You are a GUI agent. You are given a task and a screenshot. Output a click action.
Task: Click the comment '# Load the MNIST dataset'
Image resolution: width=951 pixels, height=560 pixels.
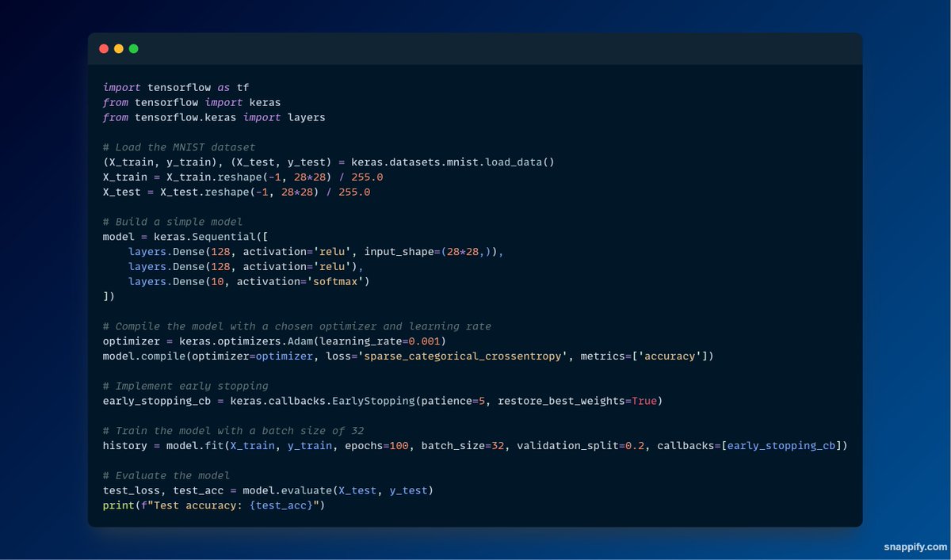click(179, 147)
